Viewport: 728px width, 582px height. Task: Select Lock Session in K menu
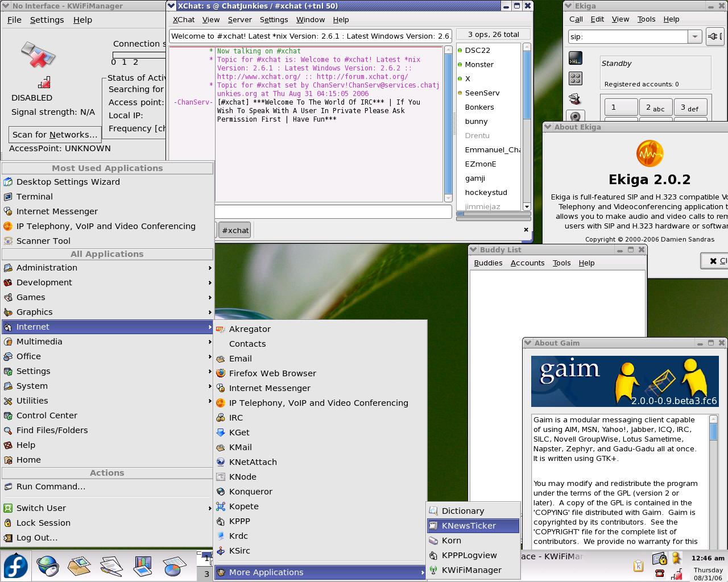(x=107, y=523)
